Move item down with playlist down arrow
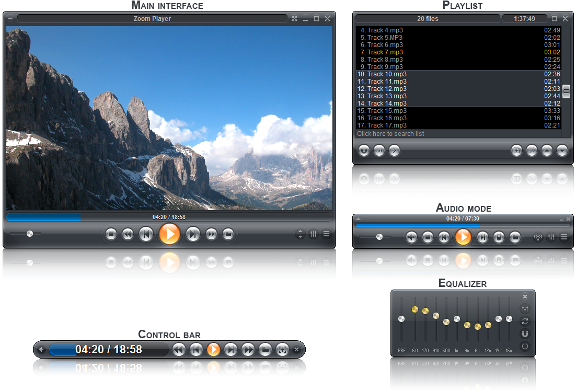 [562, 150]
